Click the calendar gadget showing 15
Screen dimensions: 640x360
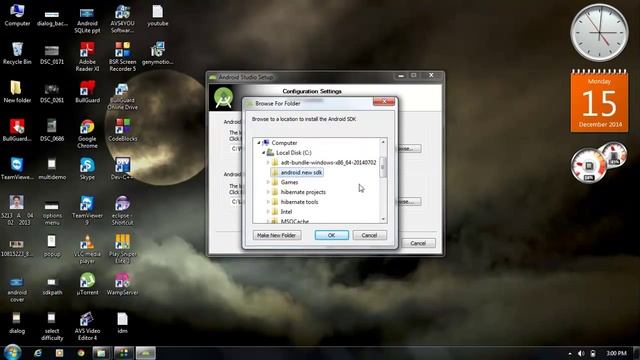click(599, 101)
